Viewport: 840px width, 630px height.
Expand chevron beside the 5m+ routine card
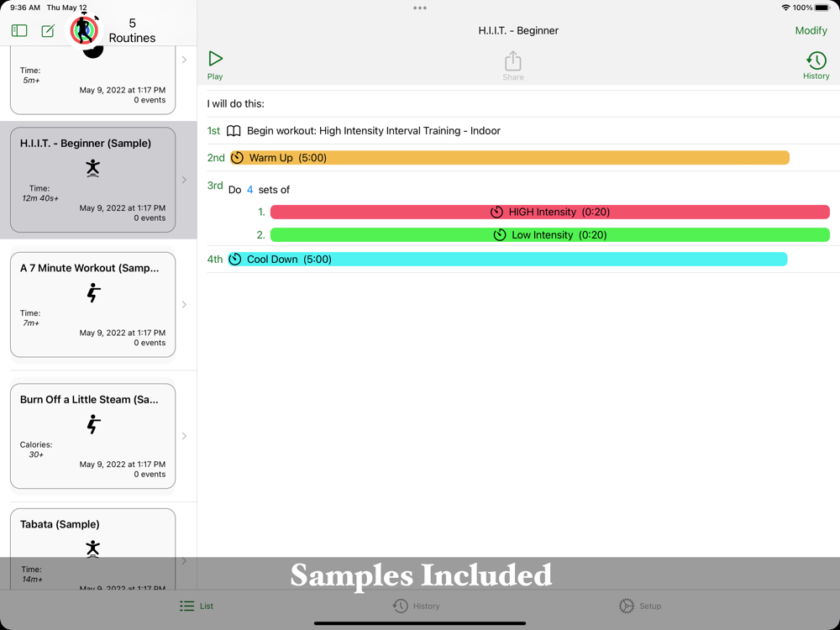(184, 60)
